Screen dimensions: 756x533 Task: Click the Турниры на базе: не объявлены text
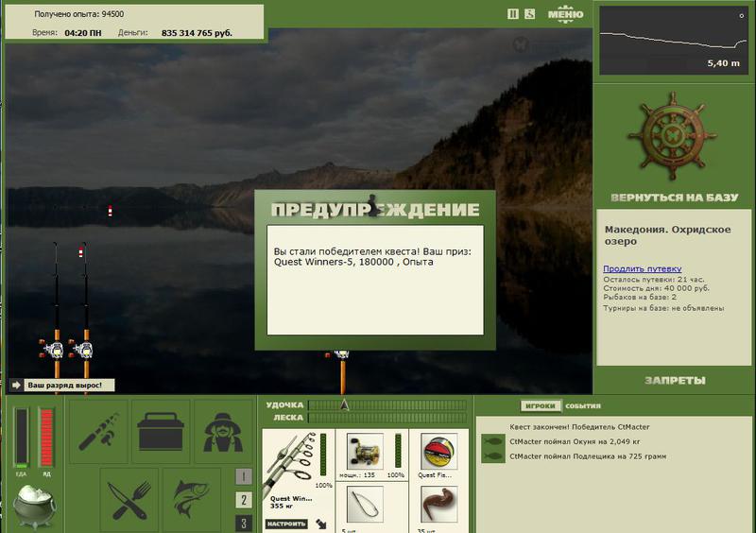click(x=663, y=308)
